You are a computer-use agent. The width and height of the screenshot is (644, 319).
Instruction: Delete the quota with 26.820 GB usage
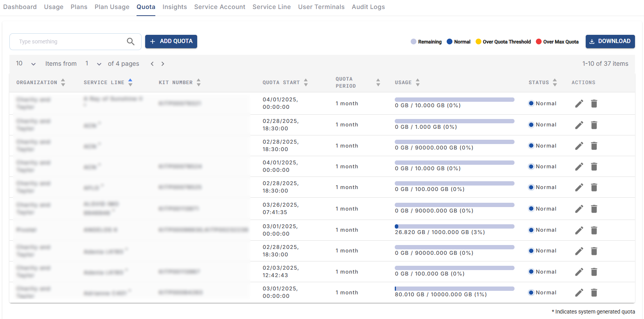click(x=594, y=230)
